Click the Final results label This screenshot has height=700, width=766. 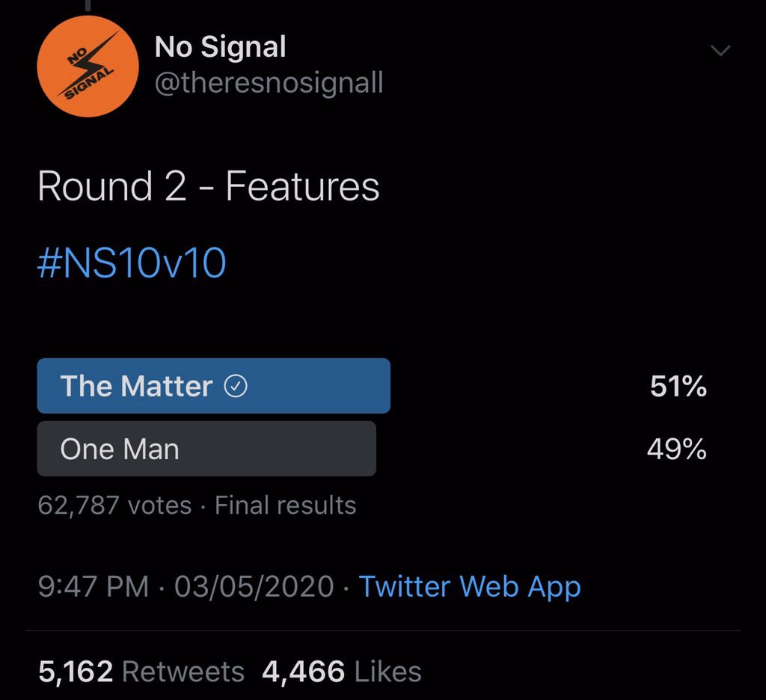pyautogui.click(x=285, y=506)
